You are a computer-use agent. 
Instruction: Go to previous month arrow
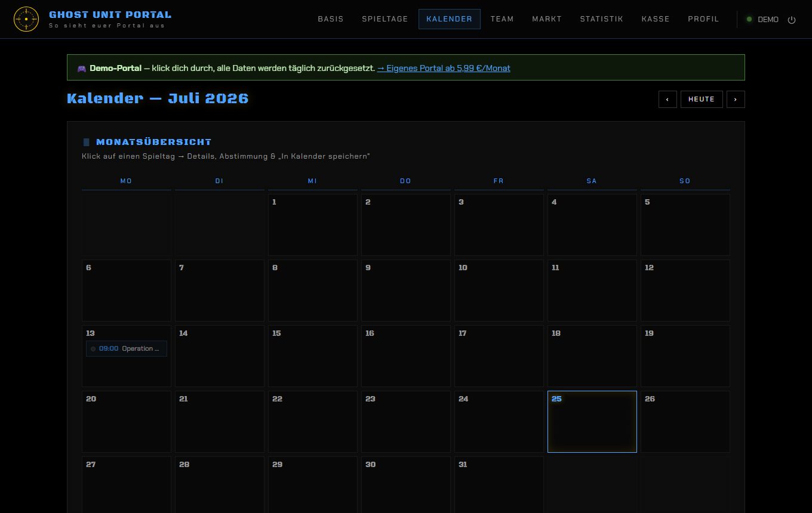coord(668,99)
